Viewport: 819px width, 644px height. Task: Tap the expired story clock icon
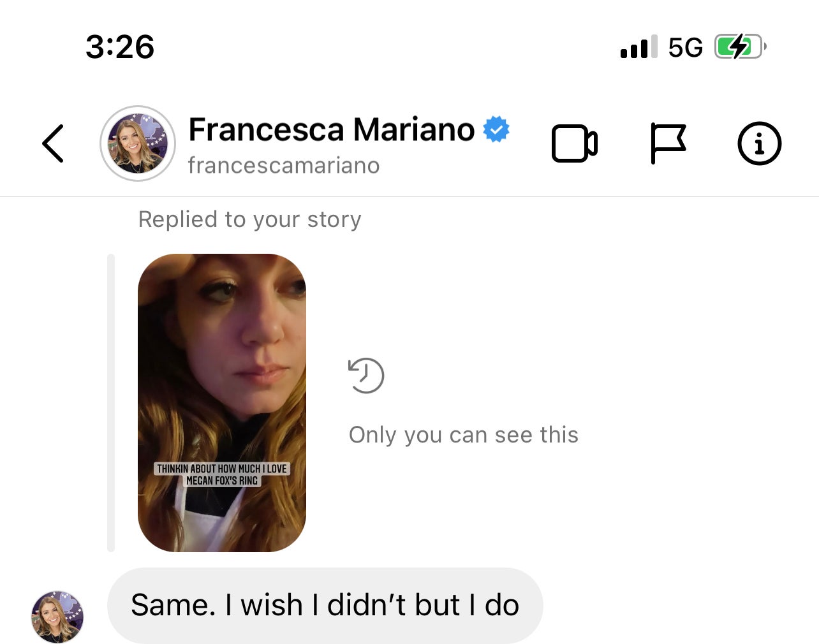coord(366,376)
